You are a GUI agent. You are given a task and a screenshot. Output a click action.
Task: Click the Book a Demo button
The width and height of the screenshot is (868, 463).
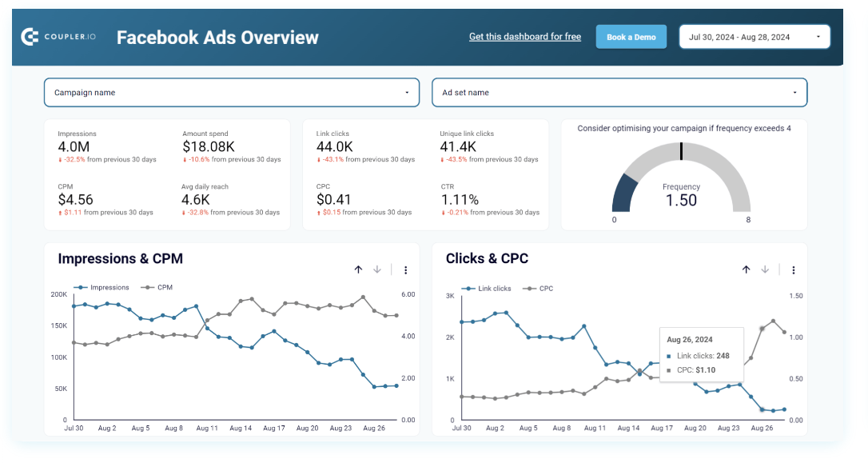point(631,37)
